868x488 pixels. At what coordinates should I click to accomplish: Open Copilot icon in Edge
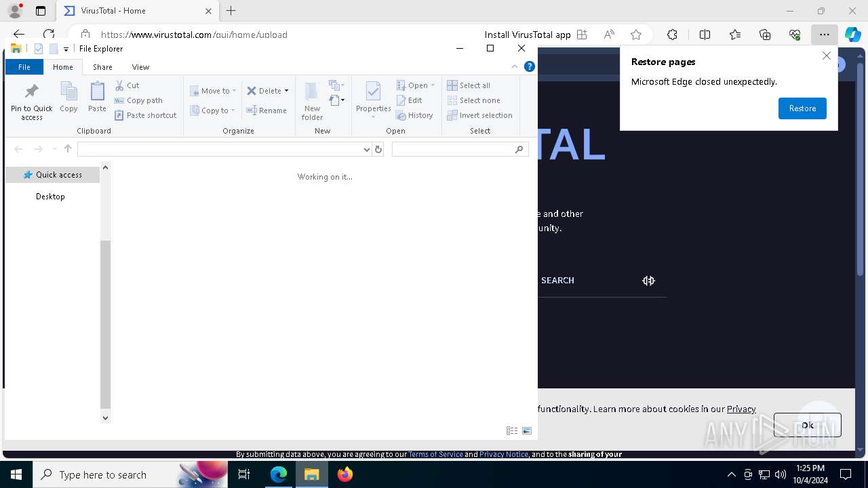pos(852,35)
